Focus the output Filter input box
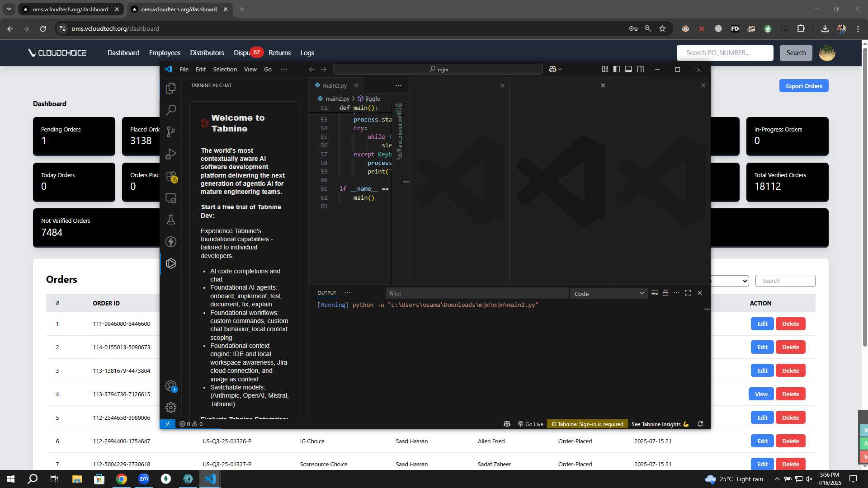Image resolution: width=868 pixels, height=488 pixels. pyautogui.click(x=477, y=293)
